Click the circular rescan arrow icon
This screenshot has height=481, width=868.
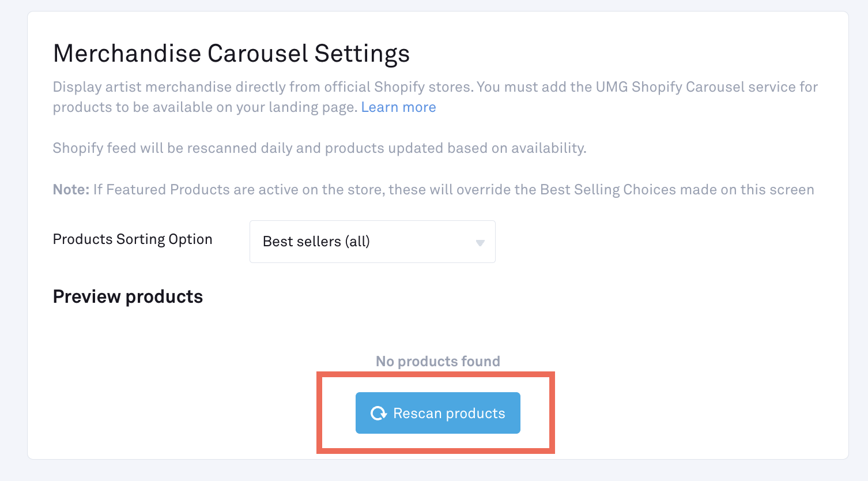pos(379,413)
